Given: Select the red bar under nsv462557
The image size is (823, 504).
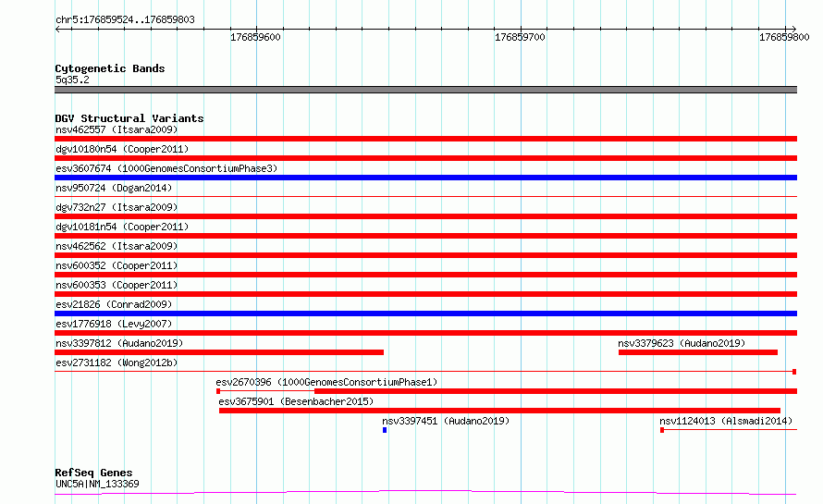Looking at the screenshot, I should [x=425, y=139].
